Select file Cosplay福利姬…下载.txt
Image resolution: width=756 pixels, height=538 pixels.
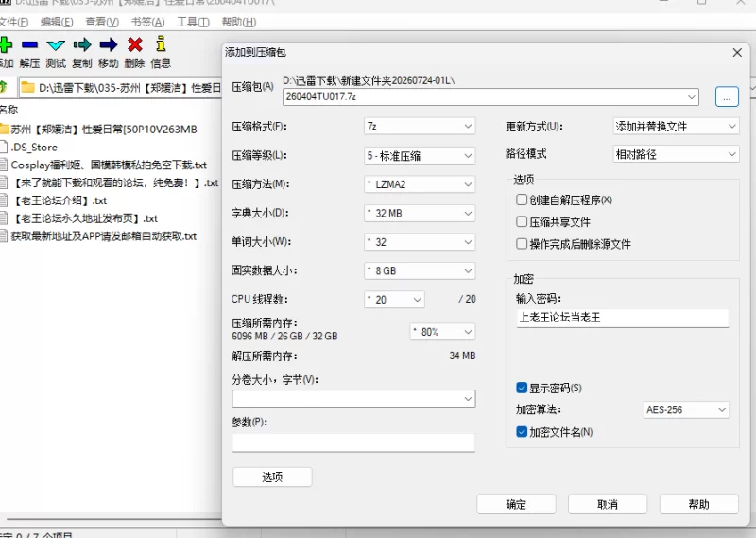pyautogui.click(x=109, y=165)
